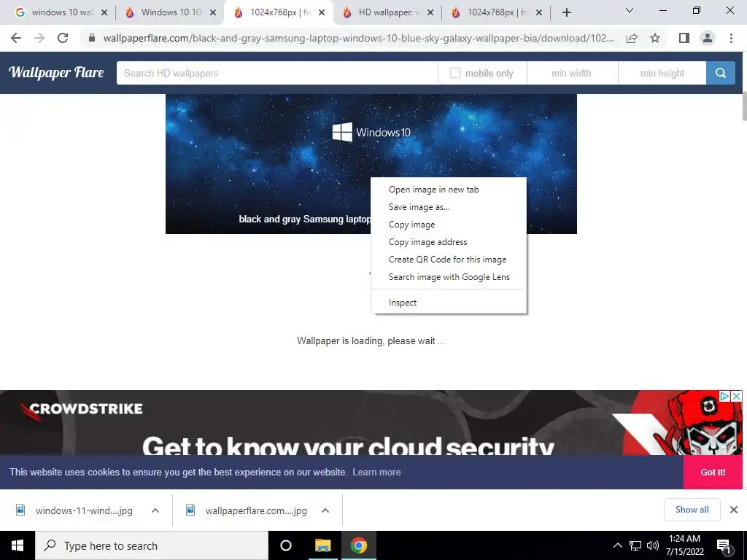Click 'Wallpaper is loading, please wait' text
This screenshot has width=747, height=560.
point(371,341)
